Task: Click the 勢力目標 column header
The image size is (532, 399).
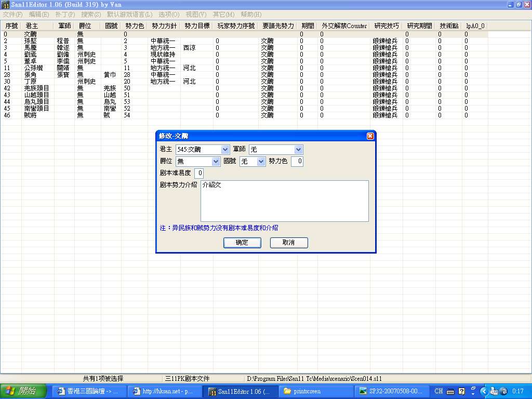Action: [x=197, y=26]
